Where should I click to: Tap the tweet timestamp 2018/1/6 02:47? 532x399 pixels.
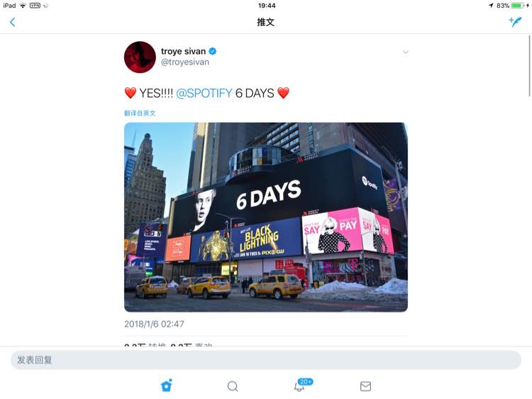(154, 324)
